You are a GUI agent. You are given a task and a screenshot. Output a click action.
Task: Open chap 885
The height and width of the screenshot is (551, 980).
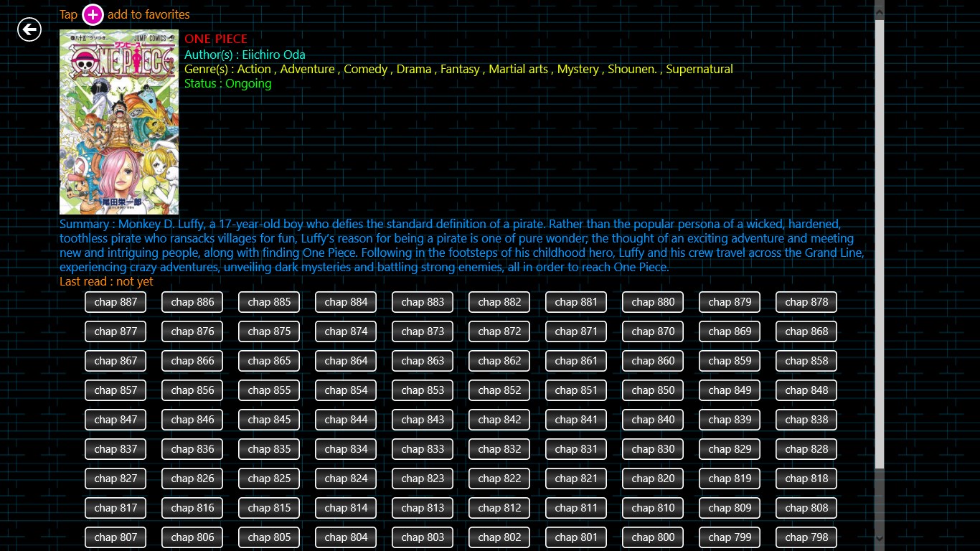pyautogui.click(x=269, y=302)
